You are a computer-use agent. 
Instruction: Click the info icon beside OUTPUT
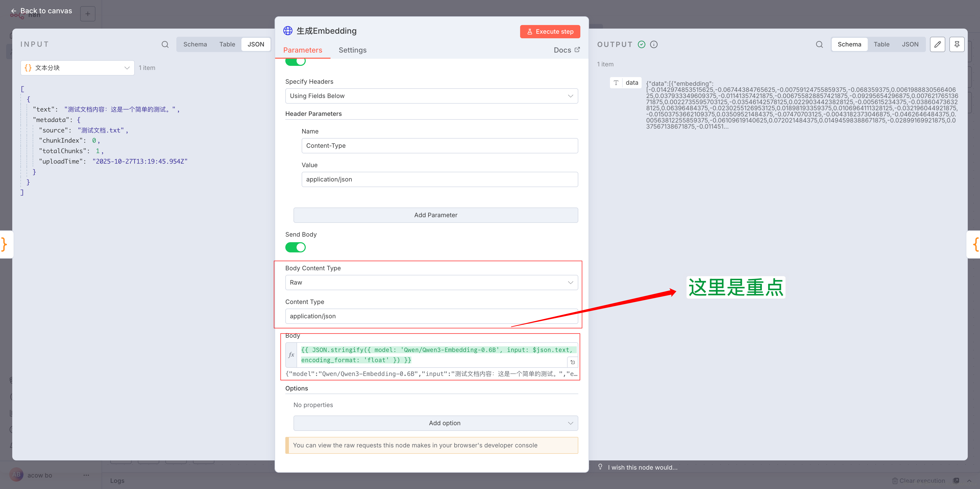point(654,44)
